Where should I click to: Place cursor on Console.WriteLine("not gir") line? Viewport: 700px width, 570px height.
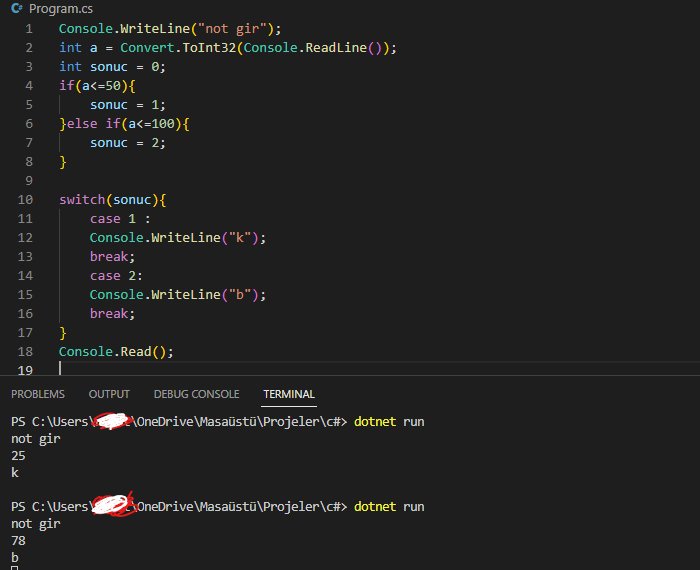point(170,29)
